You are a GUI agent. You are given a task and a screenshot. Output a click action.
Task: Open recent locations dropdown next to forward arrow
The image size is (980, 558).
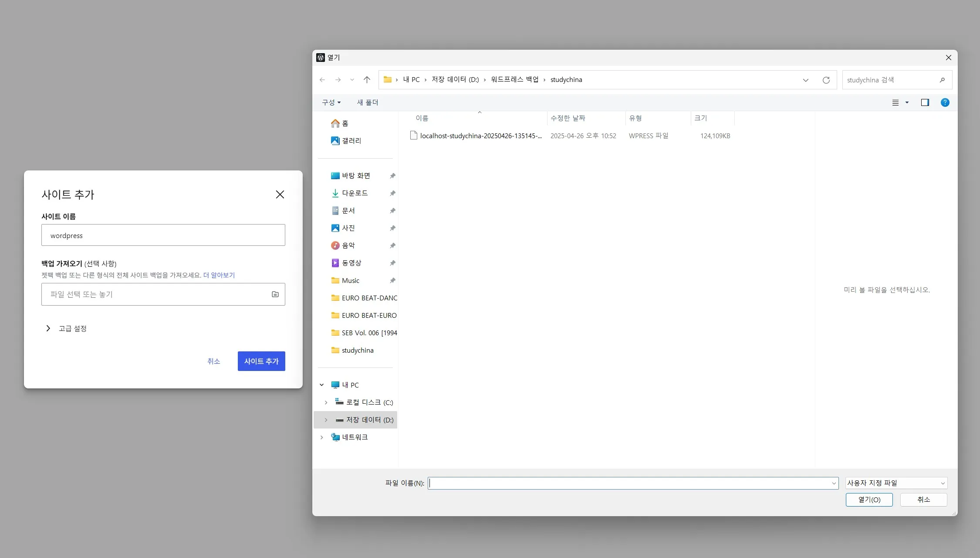[x=352, y=80]
